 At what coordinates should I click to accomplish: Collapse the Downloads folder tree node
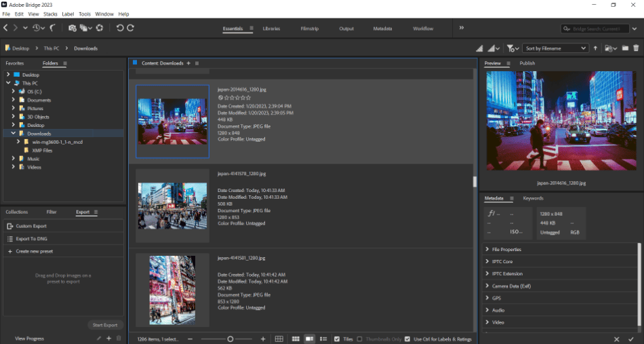point(13,134)
